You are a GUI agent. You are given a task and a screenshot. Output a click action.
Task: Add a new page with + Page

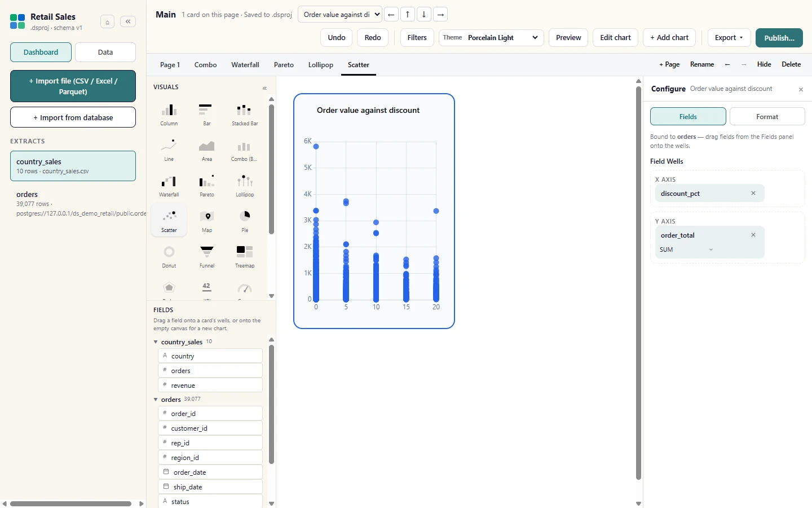click(669, 64)
